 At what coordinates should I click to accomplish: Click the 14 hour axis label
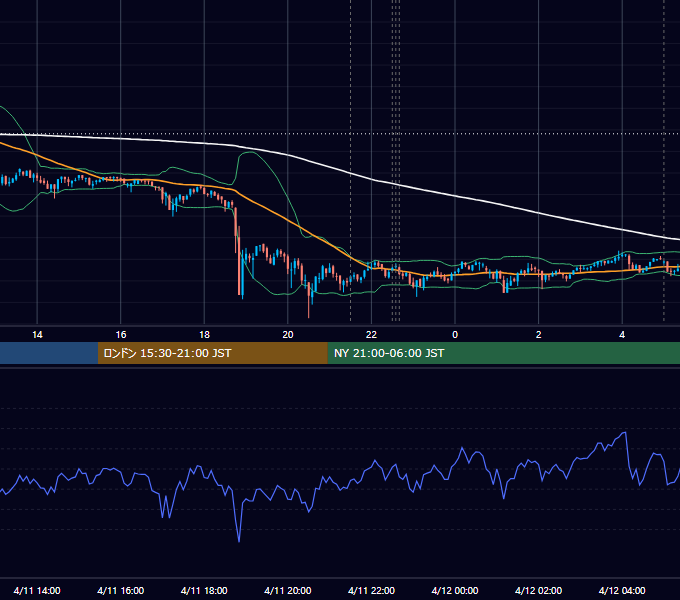[37, 335]
